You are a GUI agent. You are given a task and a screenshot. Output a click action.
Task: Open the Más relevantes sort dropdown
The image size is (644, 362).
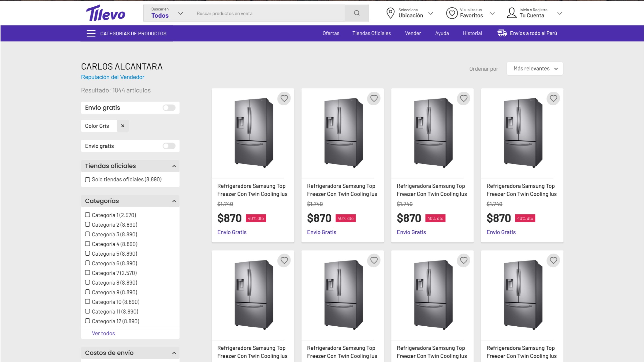(x=535, y=69)
